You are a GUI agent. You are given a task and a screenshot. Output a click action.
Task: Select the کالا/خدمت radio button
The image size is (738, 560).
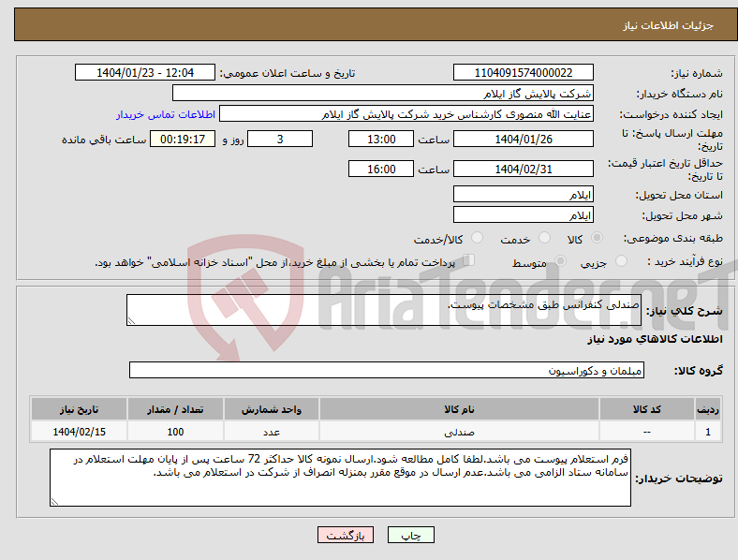(x=477, y=238)
